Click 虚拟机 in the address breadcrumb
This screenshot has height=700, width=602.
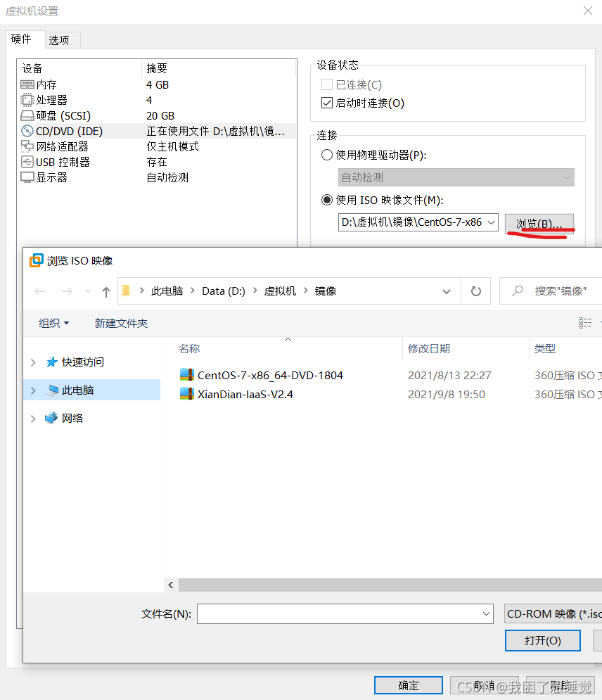280,291
